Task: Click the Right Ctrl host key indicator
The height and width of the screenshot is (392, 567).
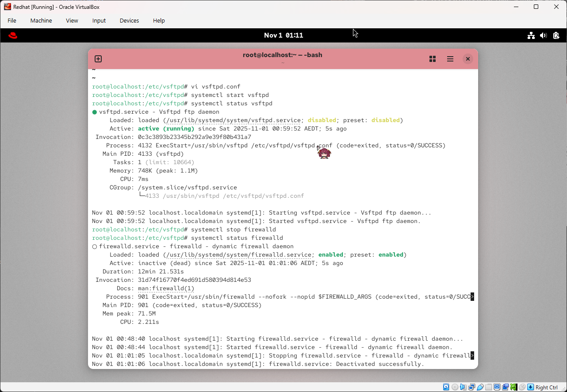Action: tap(546, 387)
